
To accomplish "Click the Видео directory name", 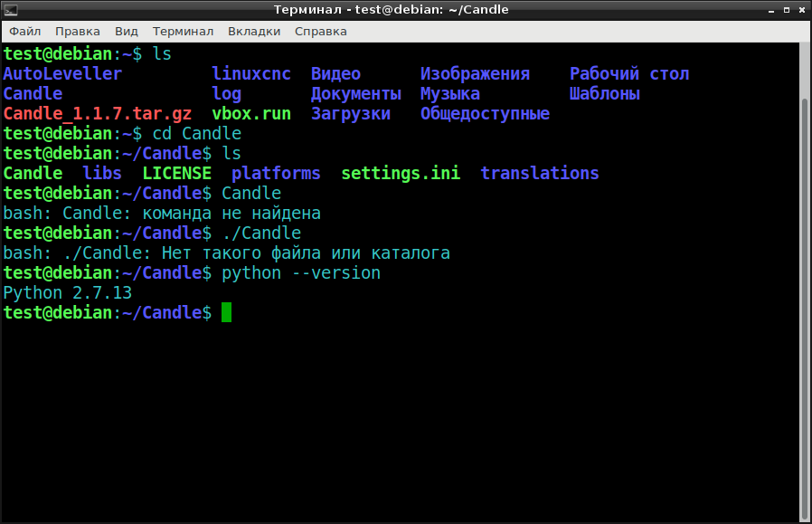I will tap(335, 73).
